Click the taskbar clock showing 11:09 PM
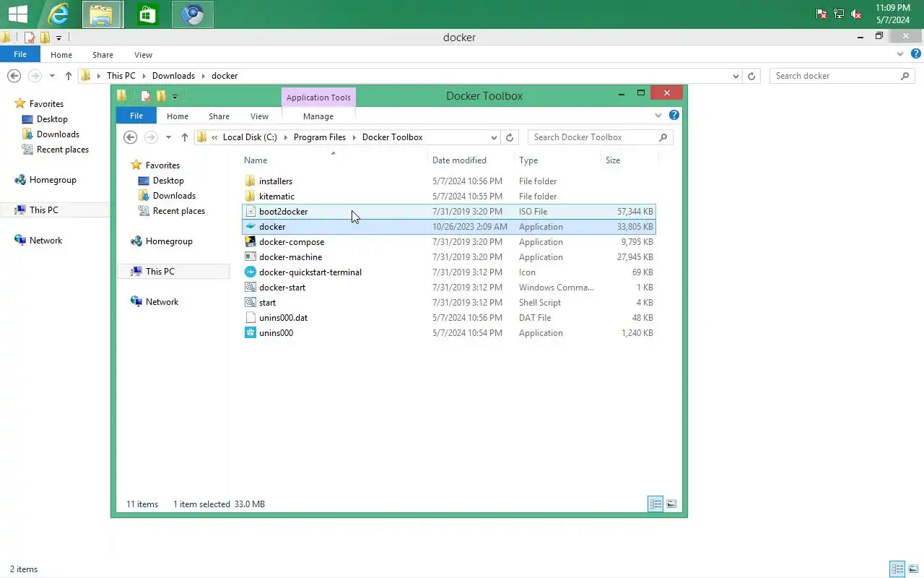Image resolution: width=924 pixels, height=578 pixels. 893,9
